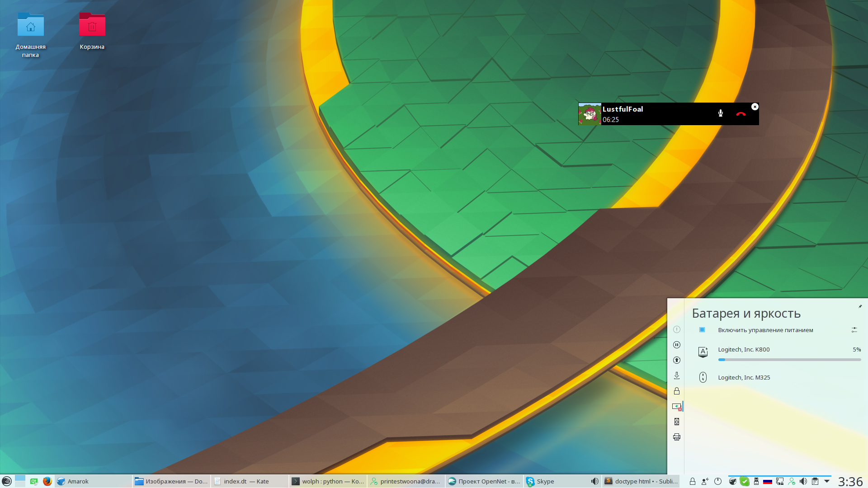Image resolution: width=868 pixels, height=488 pixels.
Task: Hang up the LustfulFoal call
Action: [x=741, y=114]
